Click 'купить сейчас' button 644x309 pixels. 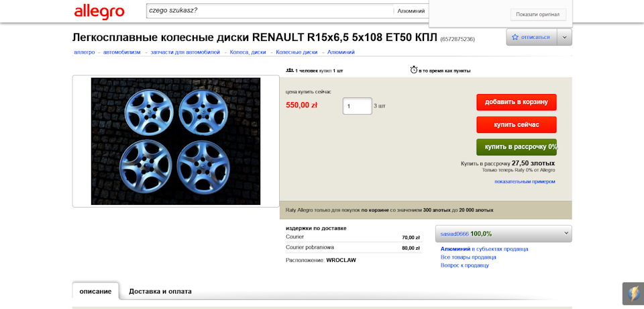[x=517, y=125]
